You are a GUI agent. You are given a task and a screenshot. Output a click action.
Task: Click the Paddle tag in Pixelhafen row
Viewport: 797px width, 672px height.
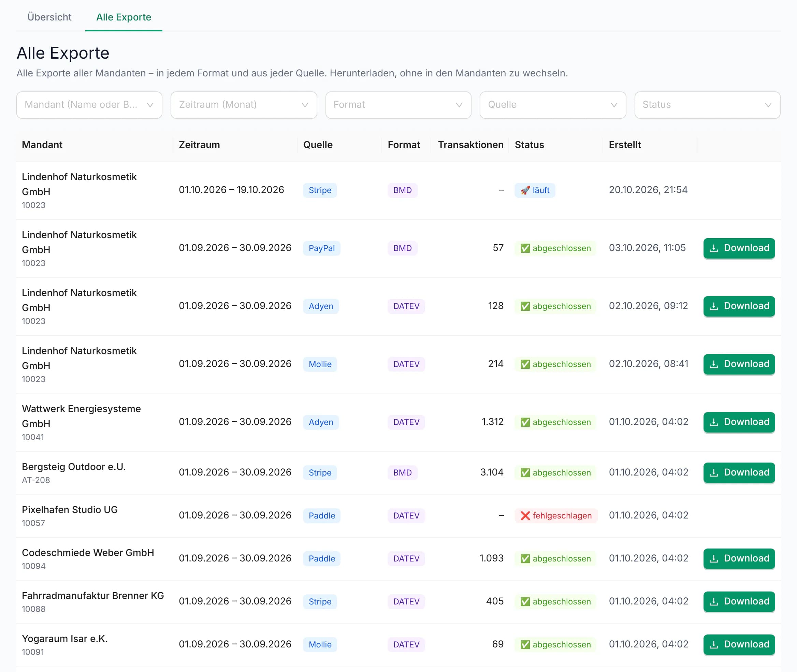tap(321, 515)
